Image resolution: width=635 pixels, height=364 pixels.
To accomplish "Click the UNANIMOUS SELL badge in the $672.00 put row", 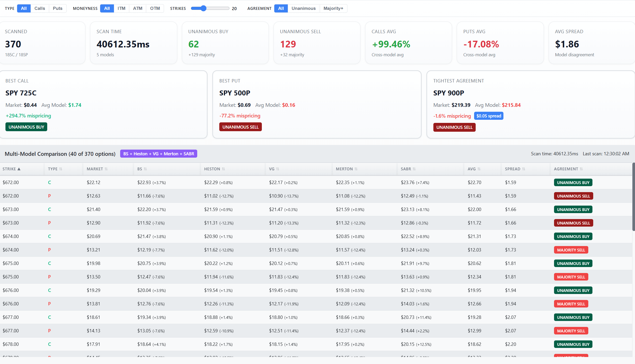I will (x=573, y=196).
